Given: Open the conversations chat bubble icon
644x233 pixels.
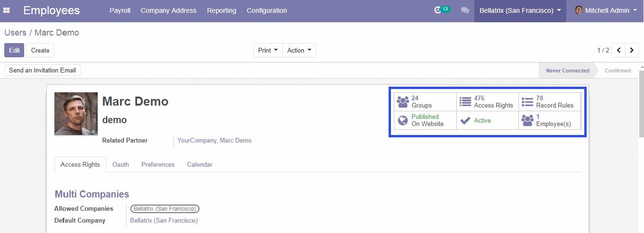Looking at the screenshot, I should [x=465, y=10].
